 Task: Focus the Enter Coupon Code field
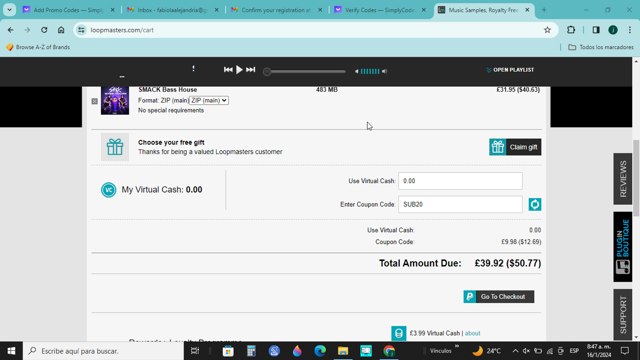pos(460,204)
